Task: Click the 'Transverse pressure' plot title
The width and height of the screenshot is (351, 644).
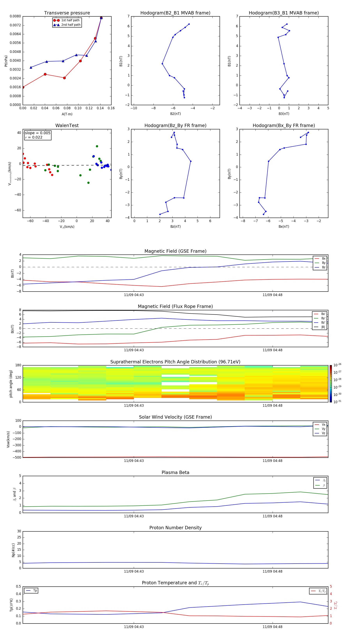Action: click(x=67, y=13)
